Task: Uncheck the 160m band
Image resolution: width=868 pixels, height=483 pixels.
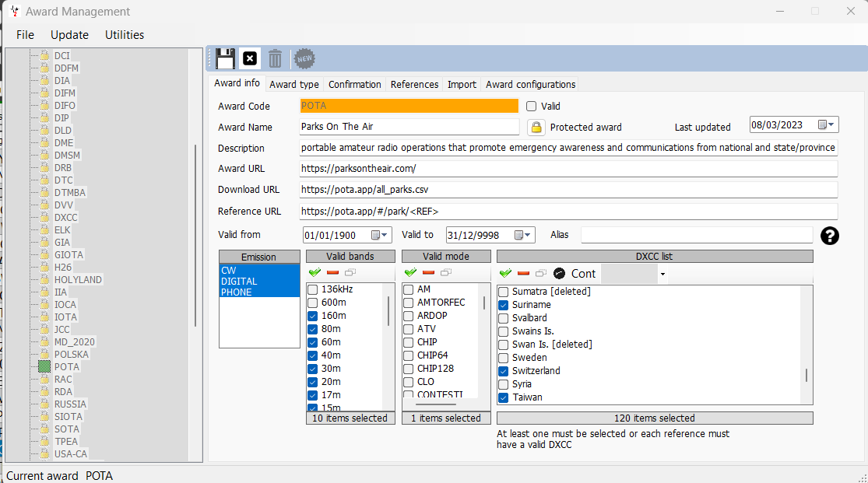Action: [313, 316]
